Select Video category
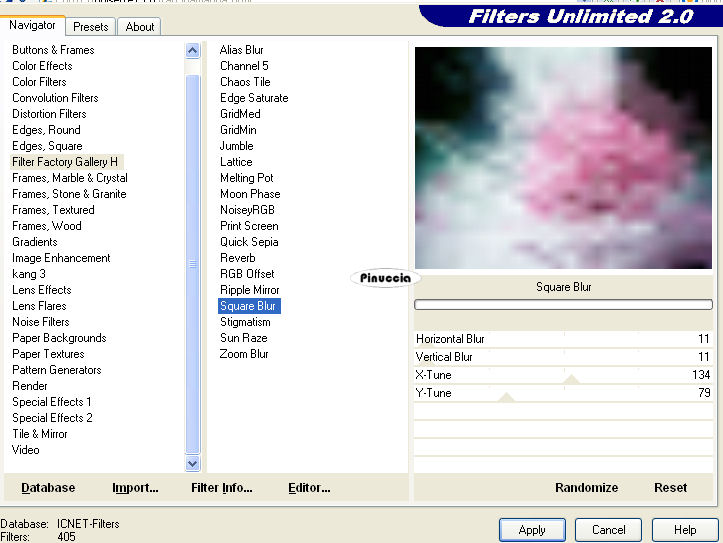This screenshot has height=543, width=723. 25,450
